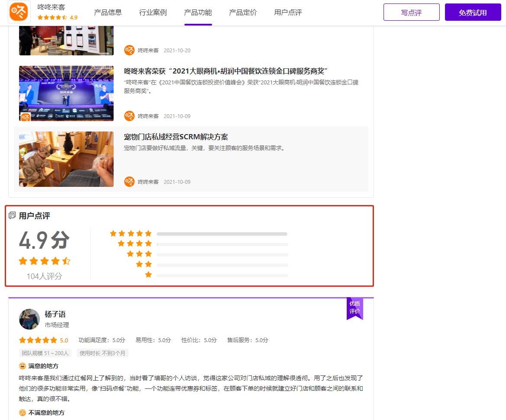Screen dimensions: 506x420
Task: Select the 产品功能 tab
Action: (x=198, y=13)
